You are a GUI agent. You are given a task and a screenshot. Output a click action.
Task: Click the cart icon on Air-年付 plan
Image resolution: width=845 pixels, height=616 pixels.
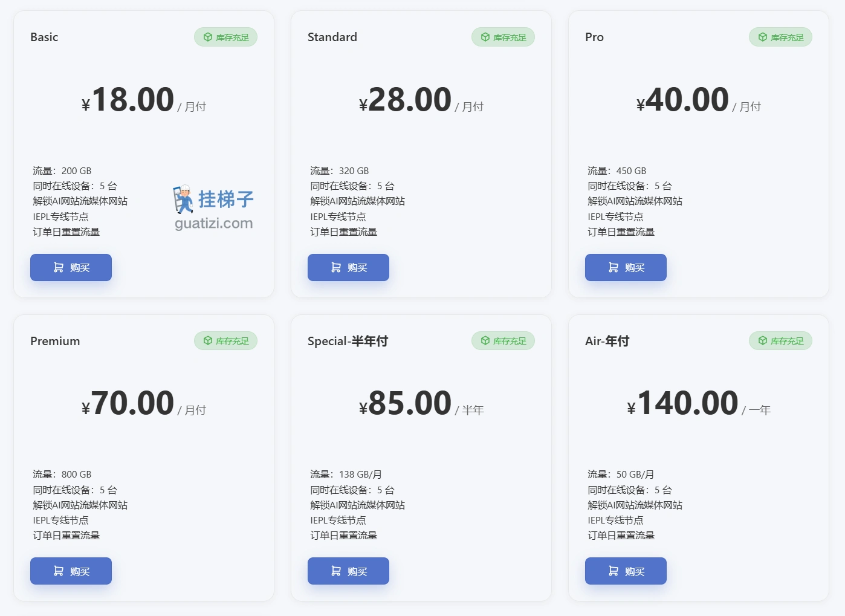614,571
